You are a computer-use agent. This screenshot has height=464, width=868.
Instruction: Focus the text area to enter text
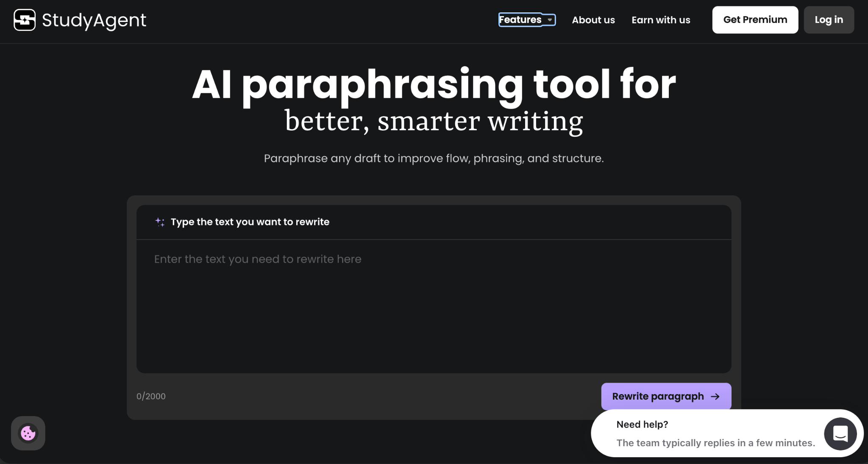[433, 305]
